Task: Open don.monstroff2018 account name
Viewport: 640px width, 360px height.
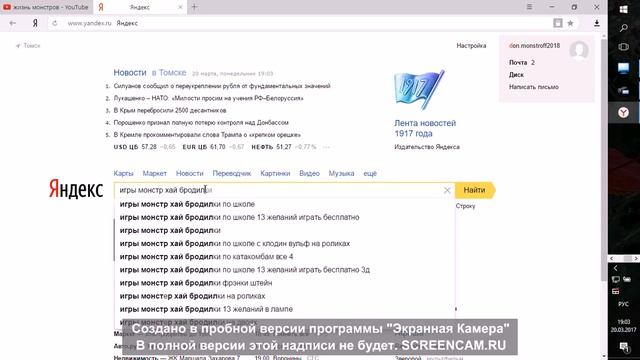Action: [x=534, y=46]
